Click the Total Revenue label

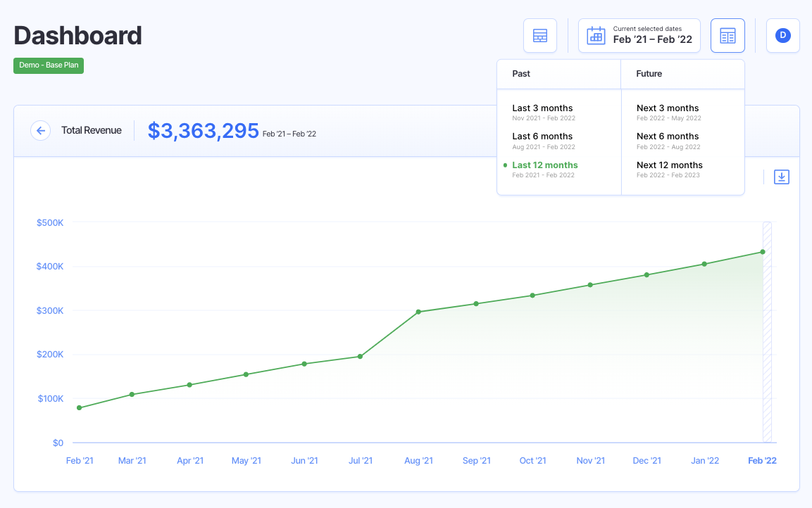click(92, 130)
